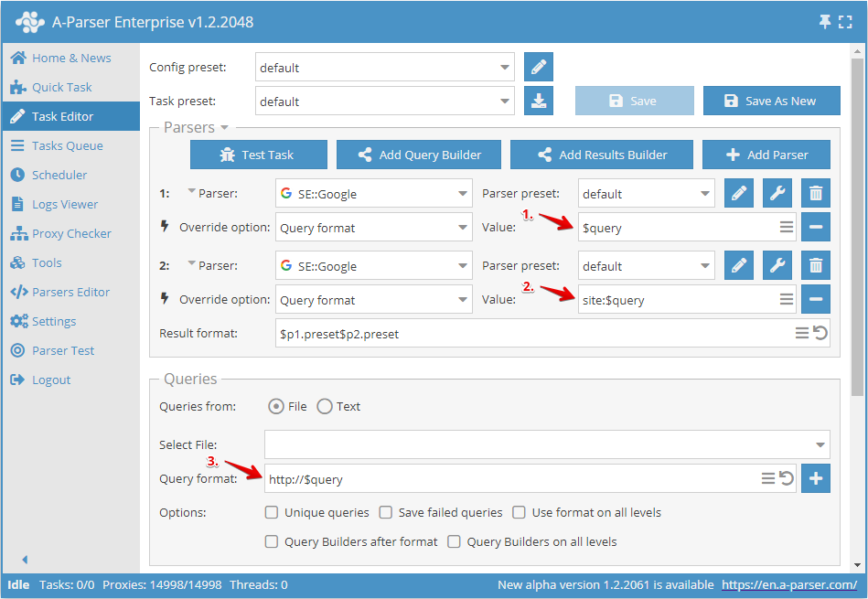Click the Query format field containing http://$query
This screenshot has width=868, height=599.
click(x=512, y=479)
